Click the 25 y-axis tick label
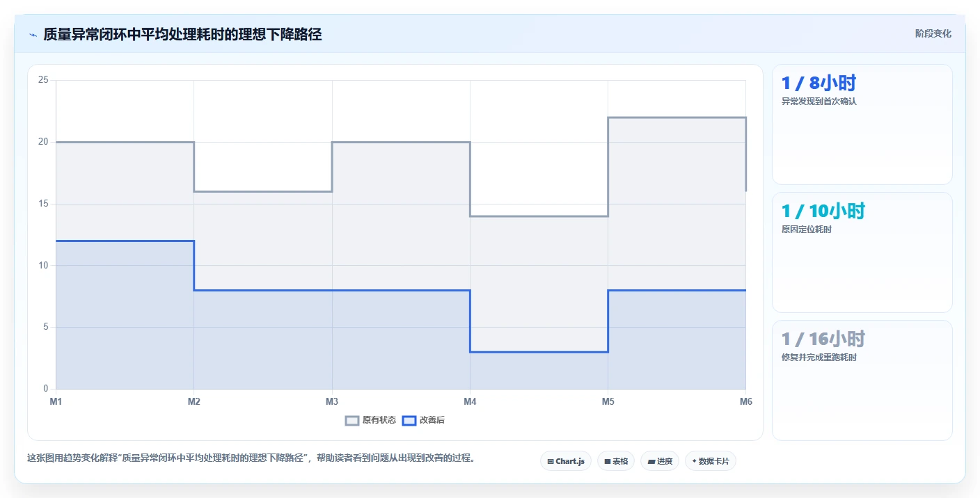The image size is (980, 498). tap(43, 80)
